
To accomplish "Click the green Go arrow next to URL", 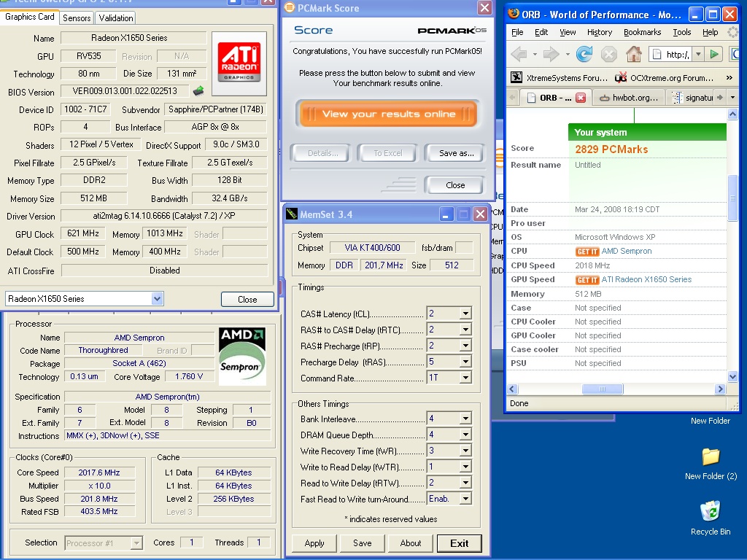I will [713, 54].
